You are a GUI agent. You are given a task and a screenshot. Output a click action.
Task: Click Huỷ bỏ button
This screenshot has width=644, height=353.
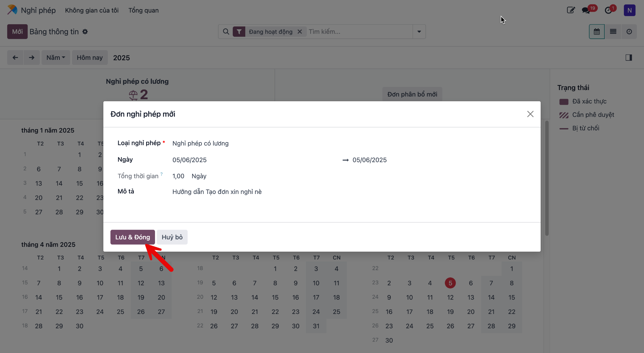click(172, 237)
